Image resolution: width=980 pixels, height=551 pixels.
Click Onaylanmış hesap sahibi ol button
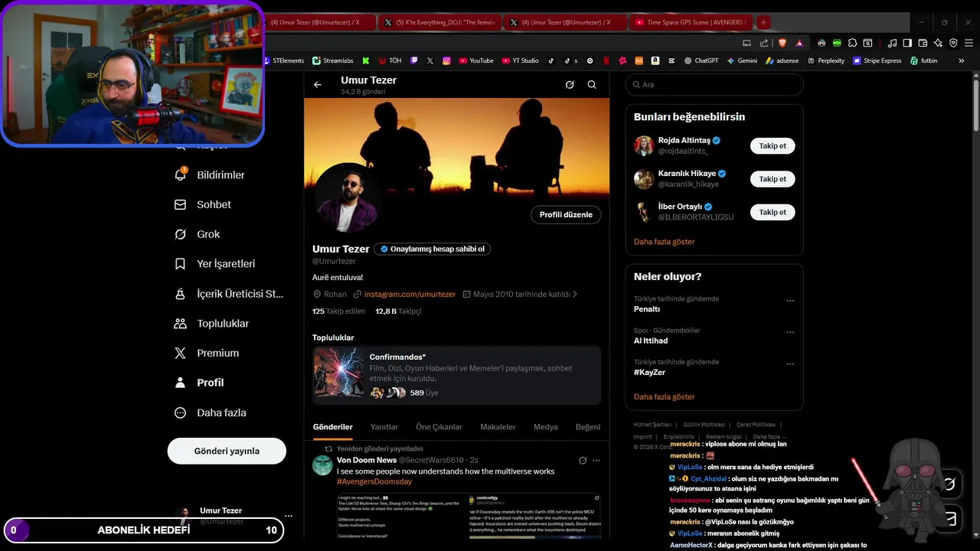point(433,249)
